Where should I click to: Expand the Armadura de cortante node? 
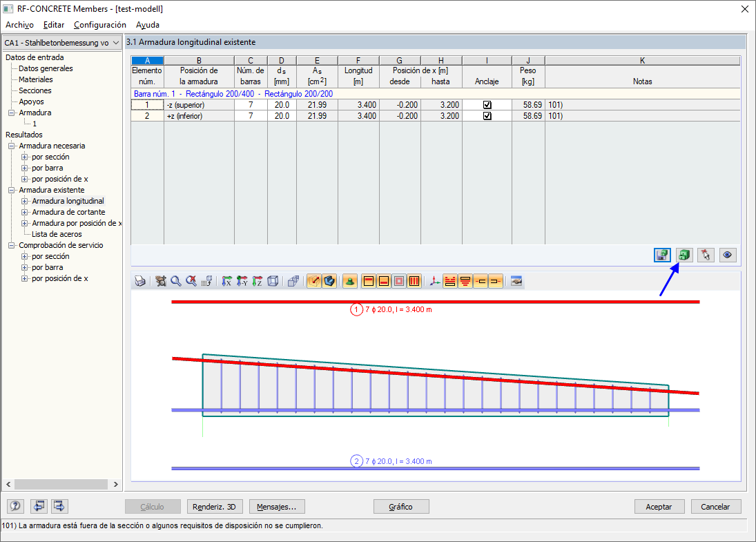(x=24, y=213)
